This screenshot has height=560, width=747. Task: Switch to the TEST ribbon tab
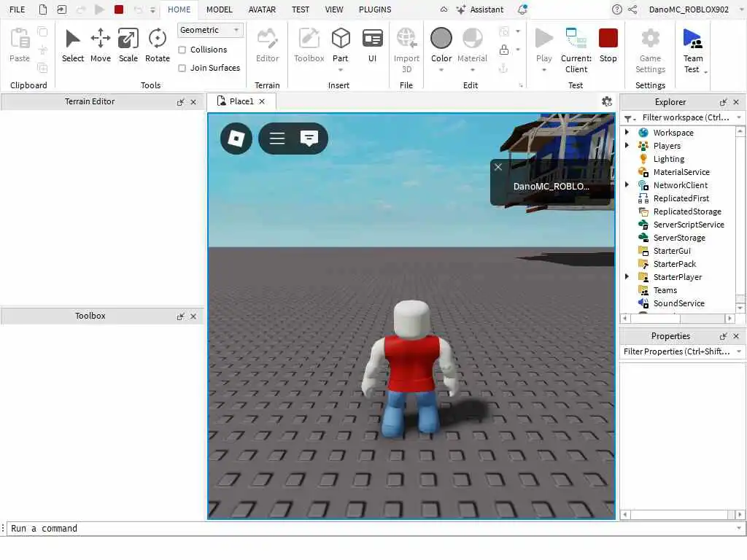300,9
